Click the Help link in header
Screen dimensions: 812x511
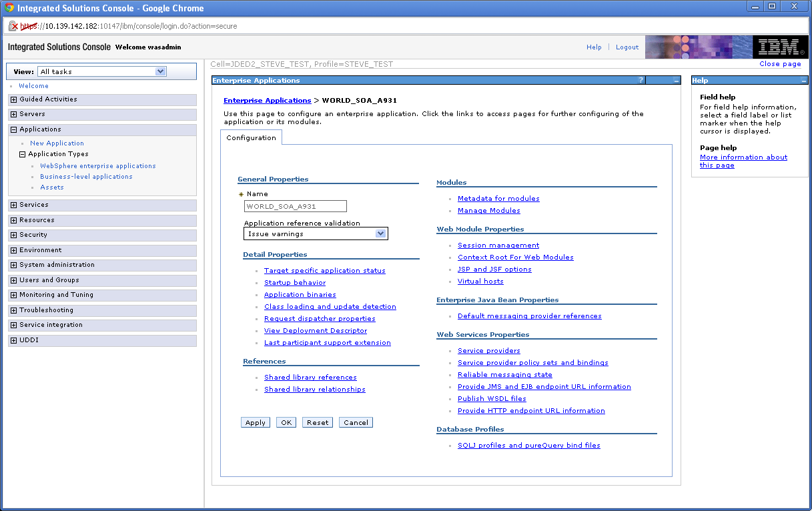click(x=594, y=47)
